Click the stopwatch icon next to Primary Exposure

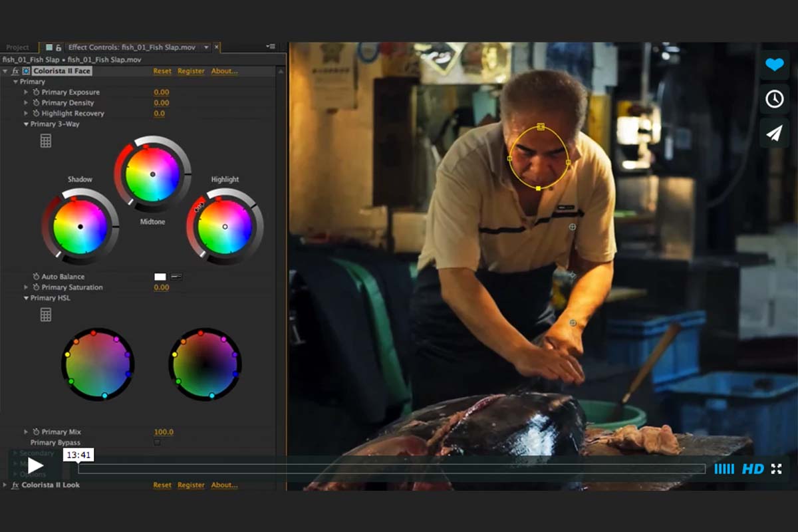[x=37, y=92]
